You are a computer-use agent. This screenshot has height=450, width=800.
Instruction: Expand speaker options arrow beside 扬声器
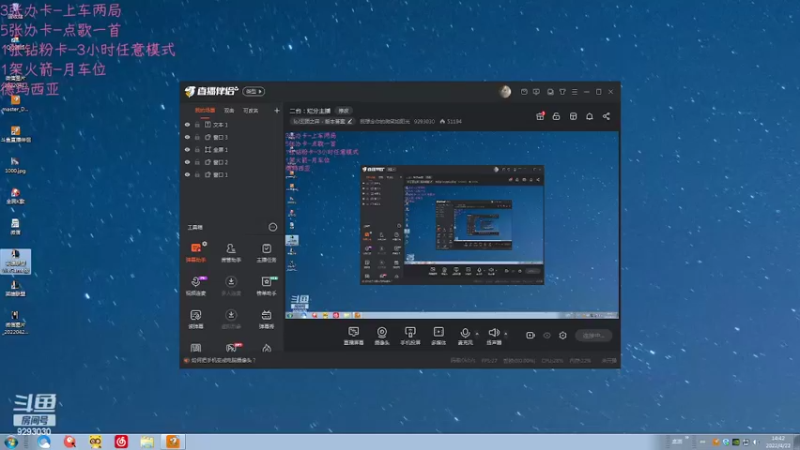tap(506, 334)
